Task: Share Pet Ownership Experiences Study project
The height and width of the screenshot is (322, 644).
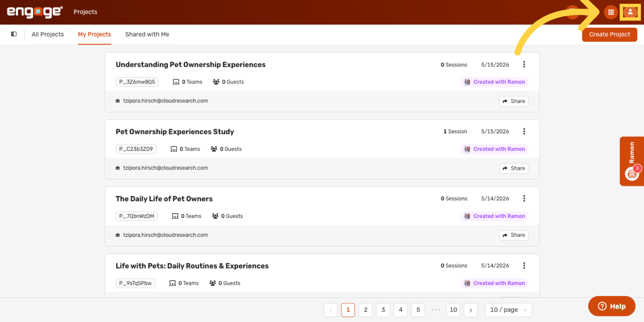Action: pyautogui.click(x=514, y=168)
